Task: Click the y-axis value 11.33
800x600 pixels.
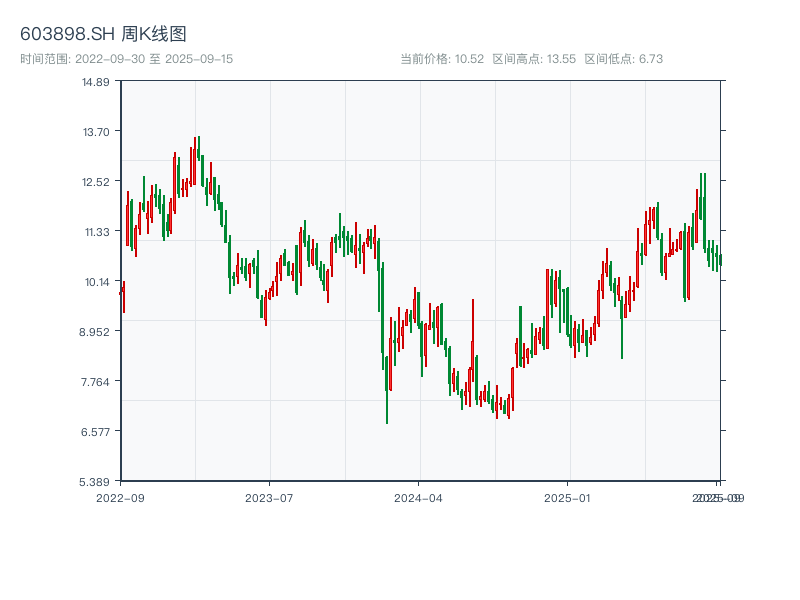Action: click(x=97, y=232)
